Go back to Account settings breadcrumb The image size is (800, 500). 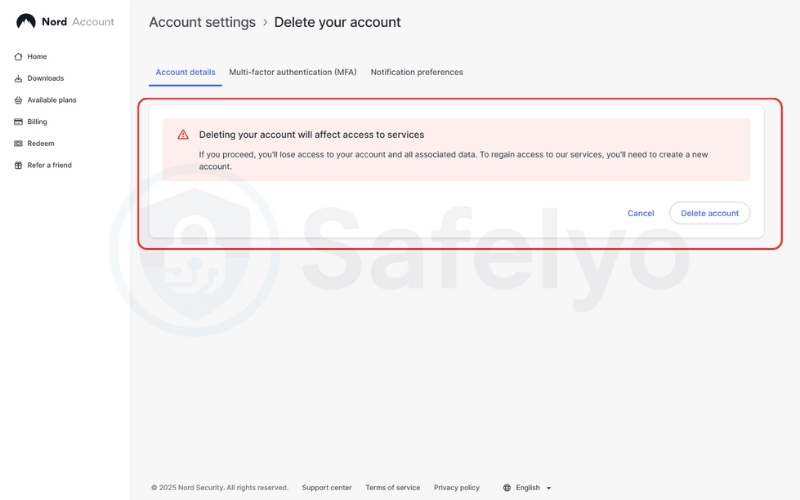(202, 22)
